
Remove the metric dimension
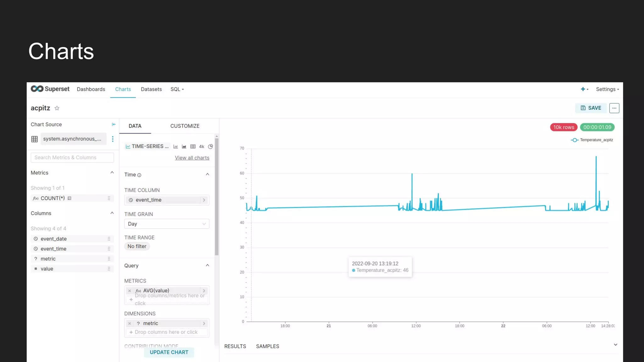130,323
